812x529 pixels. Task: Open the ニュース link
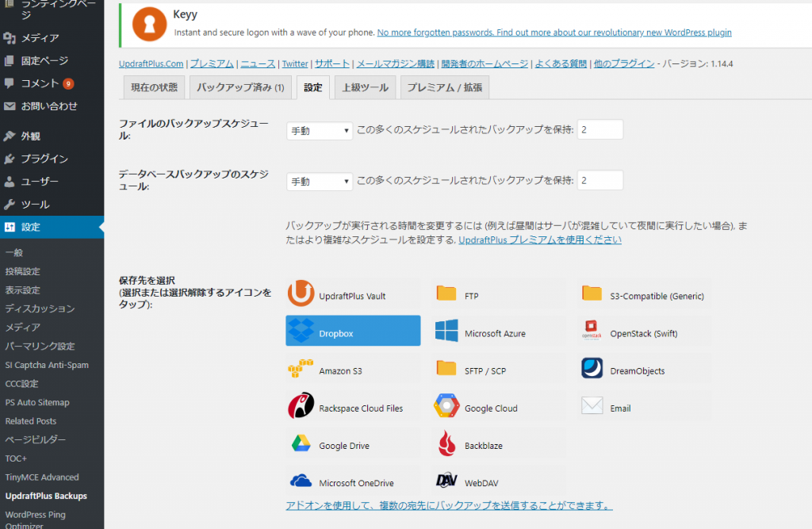(x=258, y=63)
